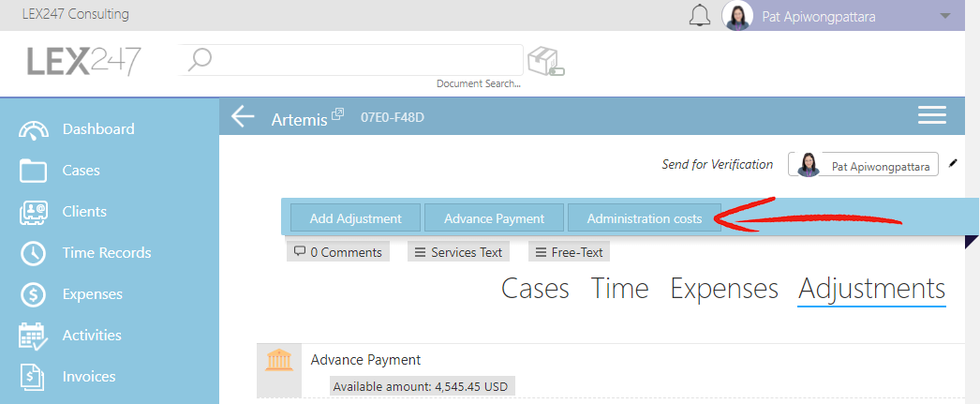Open Activities in the sidebar

click(x=92, y=336)
